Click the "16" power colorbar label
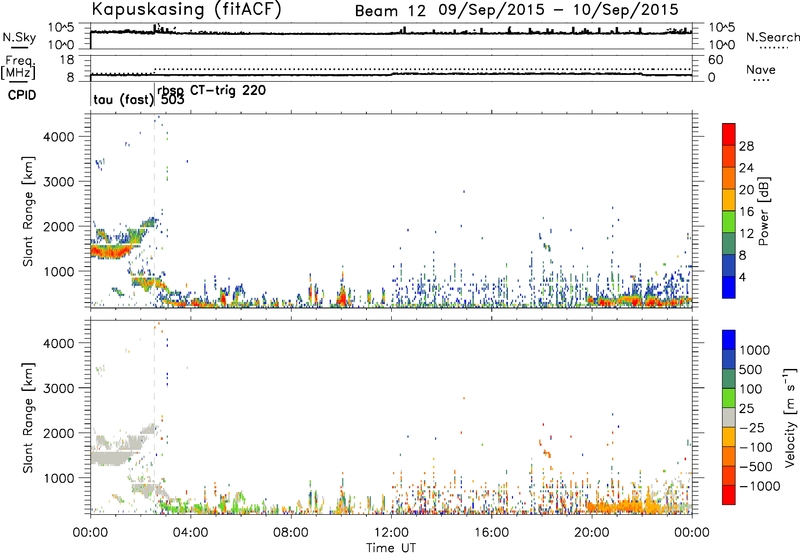The width and height of the screenshot is (800, 554). (x=746, y=212)
